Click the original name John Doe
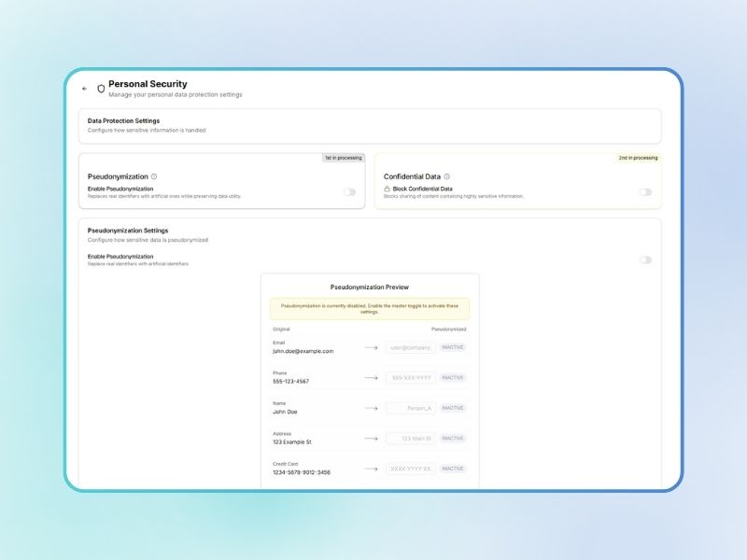The height and width of the screenshot is (560, 747). pyautogui.click(x=285, y=412)
